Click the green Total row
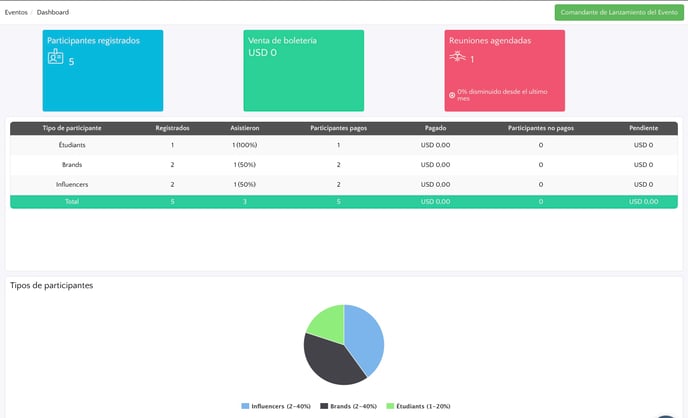Screen dimensions: 688x418 click(x=343, y=202)
